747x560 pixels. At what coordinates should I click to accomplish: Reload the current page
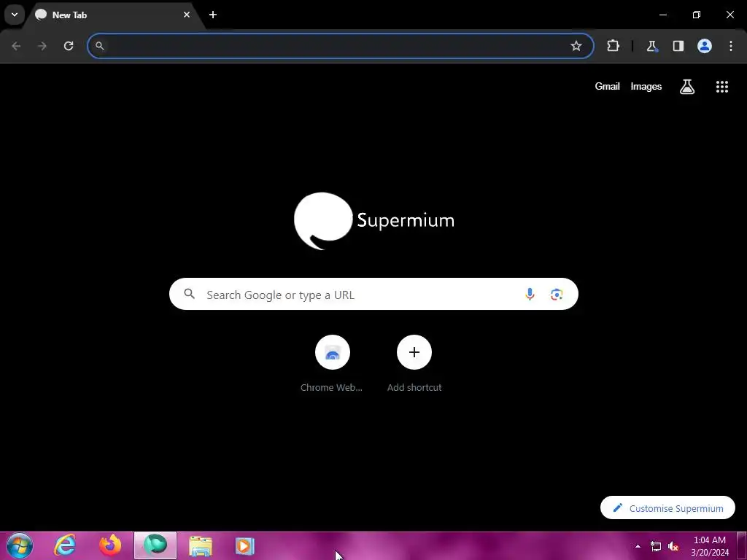(x=69, y=46)
